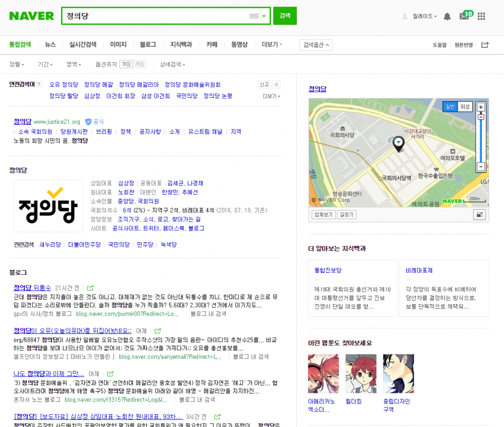Switch to the 이미지 images tab
Viewport: 504px width, 427px height.
coord(118,44)
